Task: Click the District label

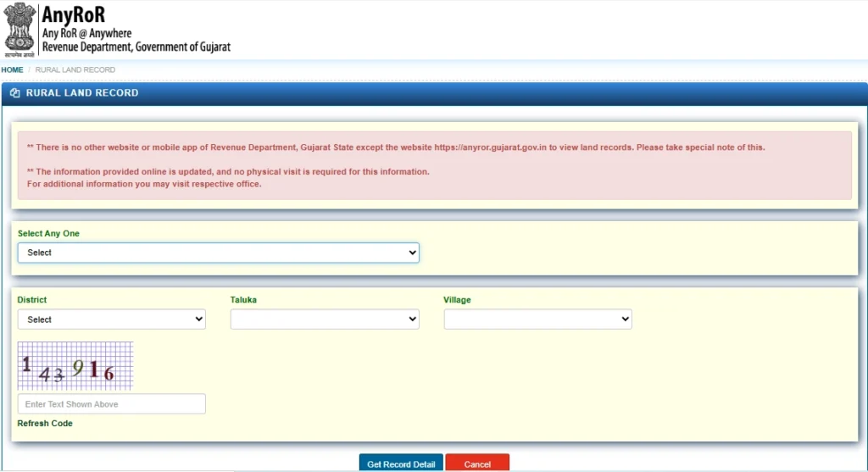Action: (x=32, y=300)
